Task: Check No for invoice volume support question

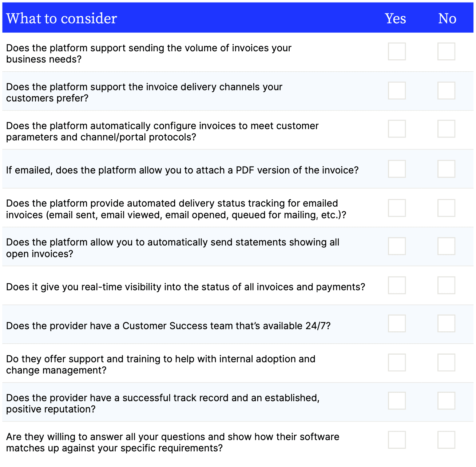Action: click(446, 51)
